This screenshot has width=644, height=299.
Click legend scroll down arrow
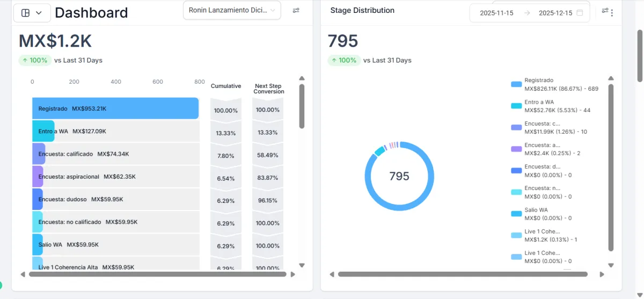click(x=611, y=265)
